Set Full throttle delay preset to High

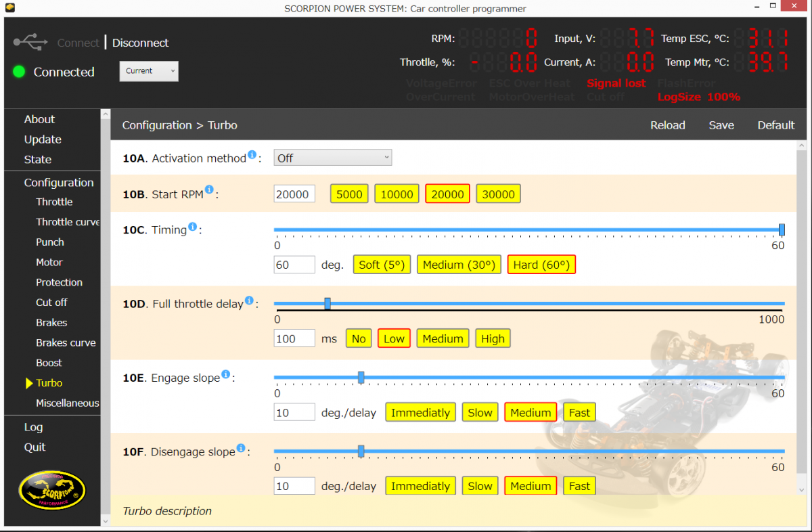coord(493,338)
